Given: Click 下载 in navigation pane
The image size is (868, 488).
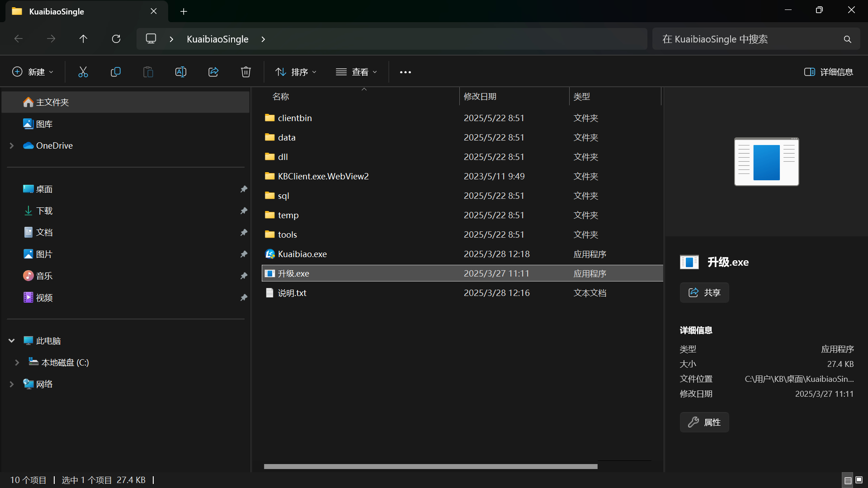Looking at the screenshot, I should 126,211.
